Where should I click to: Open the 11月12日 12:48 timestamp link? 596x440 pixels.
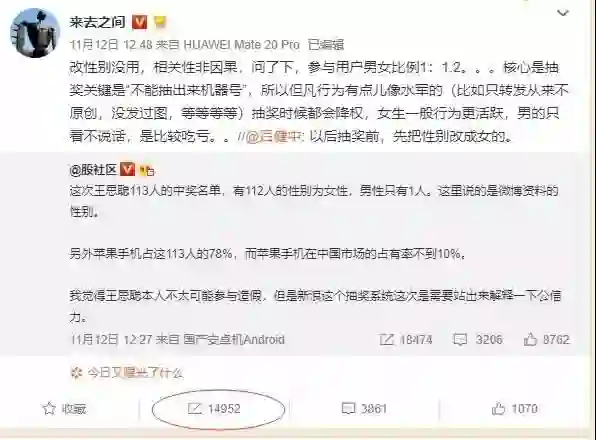111,45
